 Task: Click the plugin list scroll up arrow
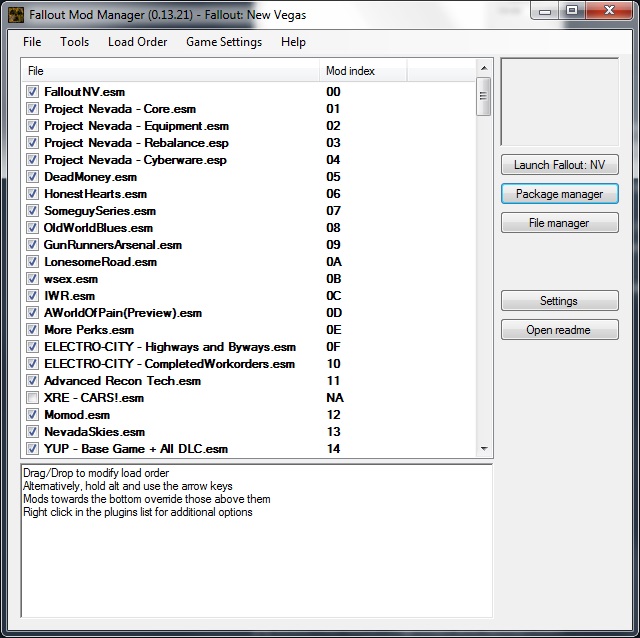click(x=484, y=68)
